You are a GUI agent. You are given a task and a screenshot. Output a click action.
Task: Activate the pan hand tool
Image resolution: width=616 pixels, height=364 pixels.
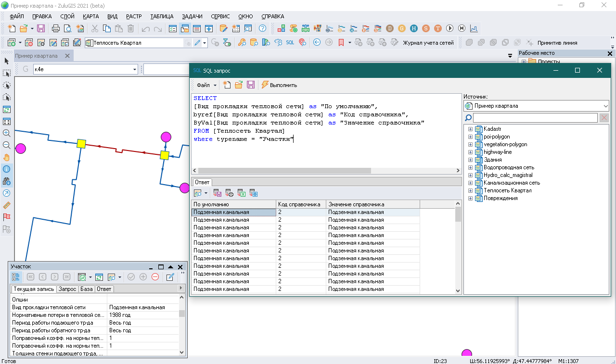click(7, 157)
